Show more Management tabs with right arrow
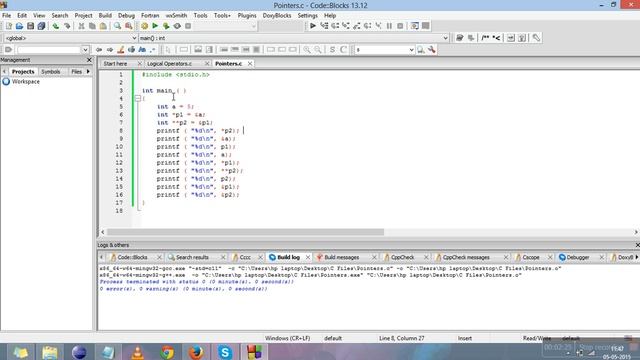Image resolution: width=640 pixels, height=360 pixels. tap(88, 71)
